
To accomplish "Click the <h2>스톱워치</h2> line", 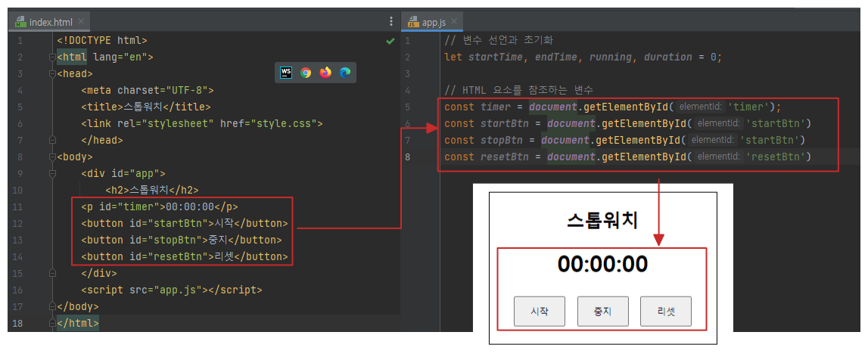I will pyautogui.click(x=151, y=190).
